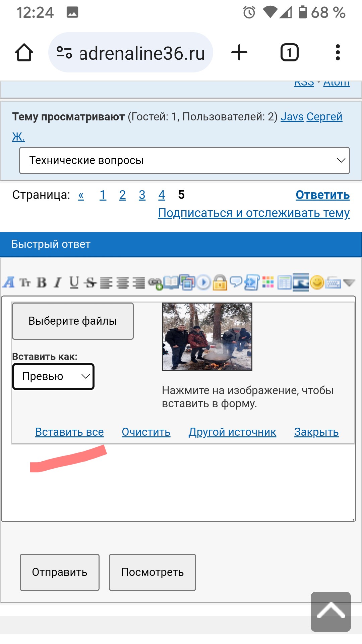Open the text color palette grid
This screenshot has height=644, width=362.
(x=268, y=282)
